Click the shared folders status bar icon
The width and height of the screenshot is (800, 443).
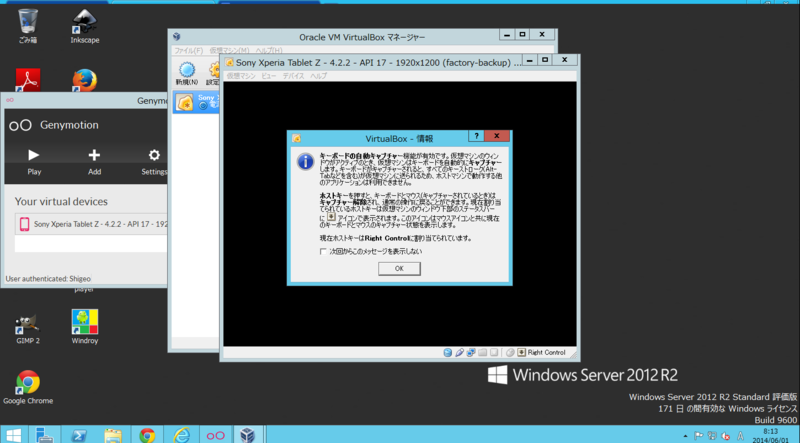click(x=482, y=353)
